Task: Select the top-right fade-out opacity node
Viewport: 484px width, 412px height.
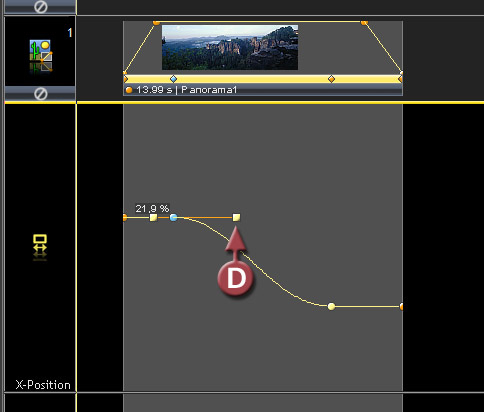Action: [364, 22]
